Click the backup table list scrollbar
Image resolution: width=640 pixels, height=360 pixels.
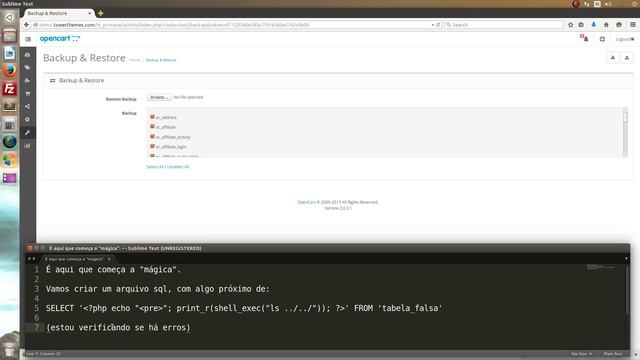[625, 132]
